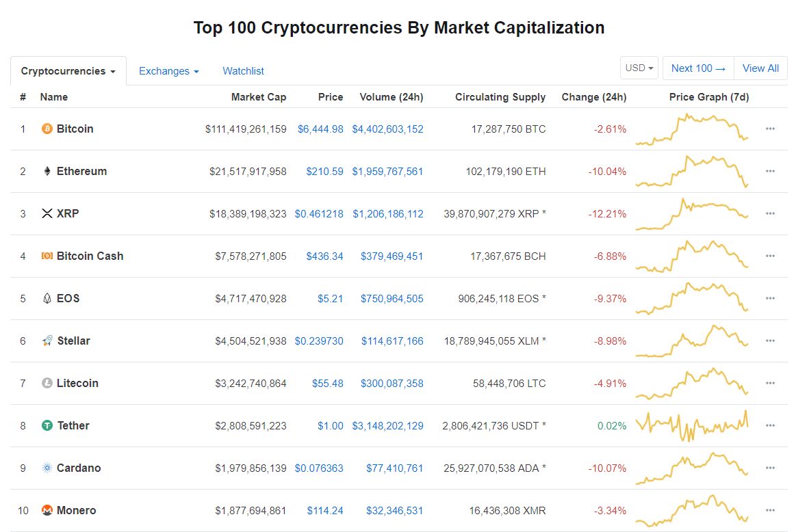Click the Cardano logo icon
This screenshot has height=532, width=796.
pos(47,468)
